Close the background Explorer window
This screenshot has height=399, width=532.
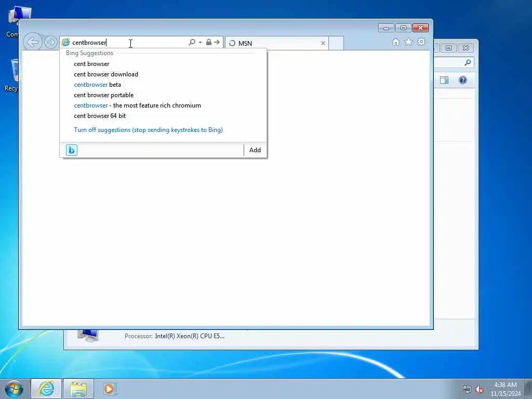pos(465,48)
